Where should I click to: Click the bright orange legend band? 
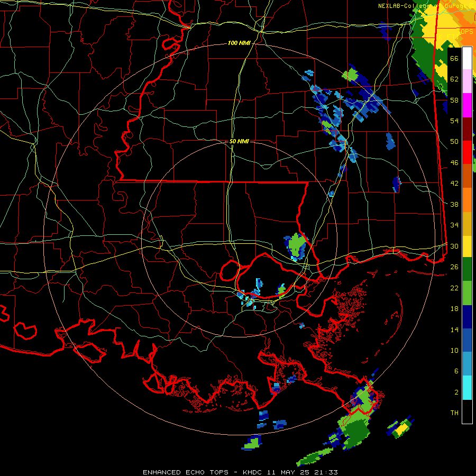467,199
